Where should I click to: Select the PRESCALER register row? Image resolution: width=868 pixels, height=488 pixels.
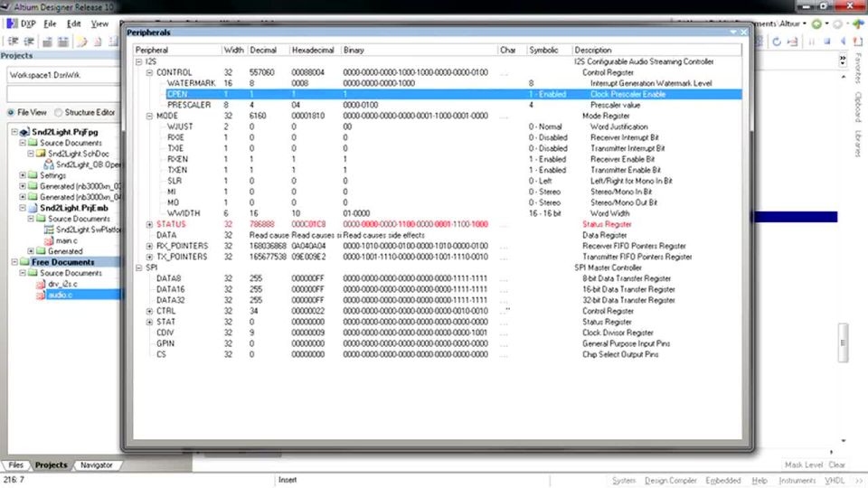(x=438, y=105)
